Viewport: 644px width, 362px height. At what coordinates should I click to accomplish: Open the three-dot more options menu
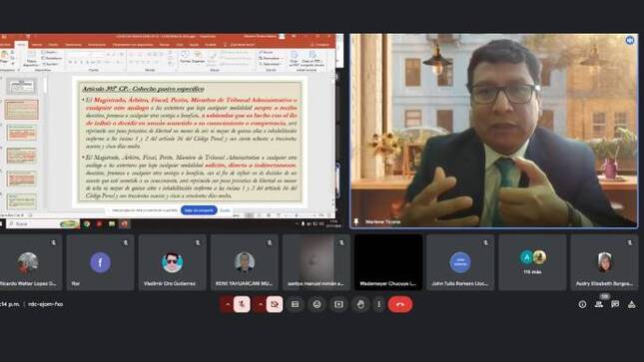click(x=378, y=304)
